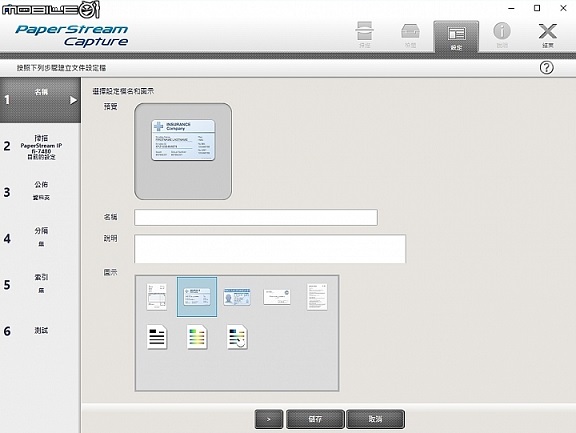Click the large X exit icon
The height and width of the screenshot is (433, 576).
[547, 35]
